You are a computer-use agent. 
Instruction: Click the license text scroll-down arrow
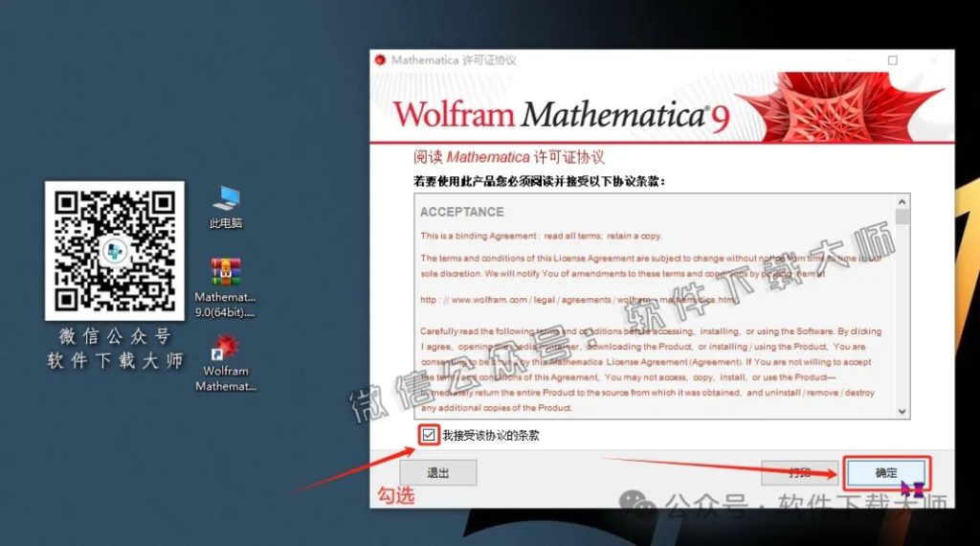(x=902, y=411)
